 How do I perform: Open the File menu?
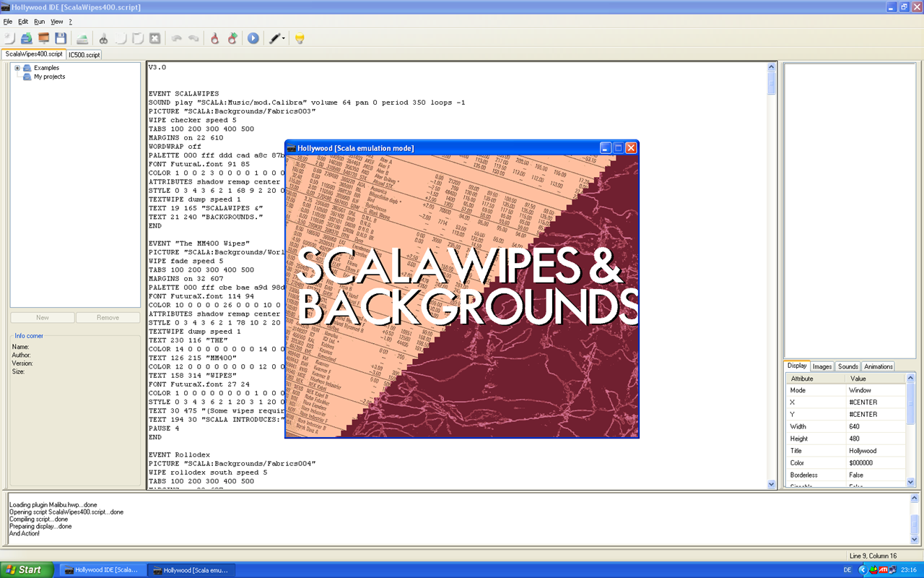tap(8, 22)
